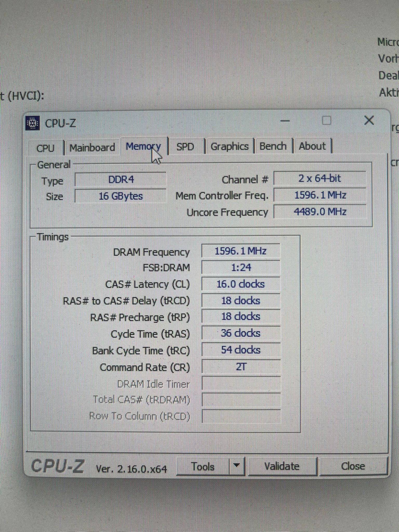
Task: Click the empty DRAM Idle Timer field
Action: [241, 383]
